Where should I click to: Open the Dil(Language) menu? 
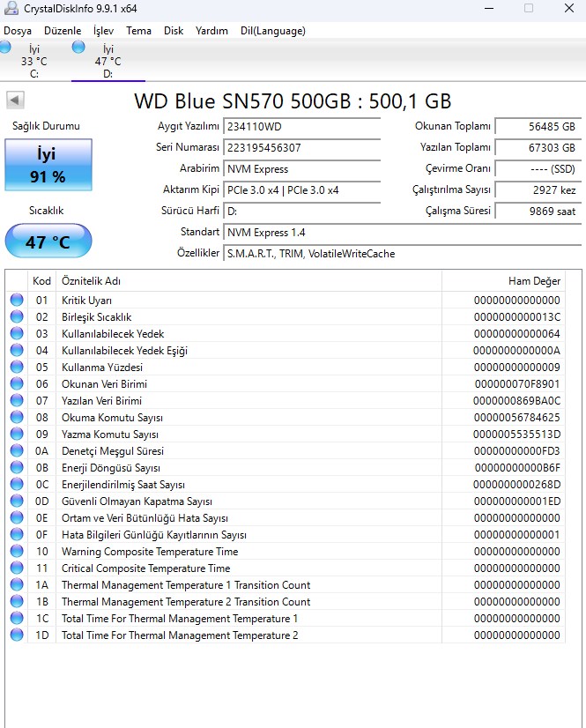coord(273,31)
